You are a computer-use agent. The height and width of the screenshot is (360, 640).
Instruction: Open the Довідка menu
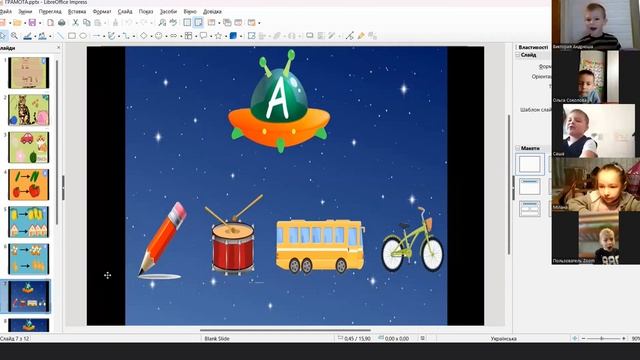(212, 11)
